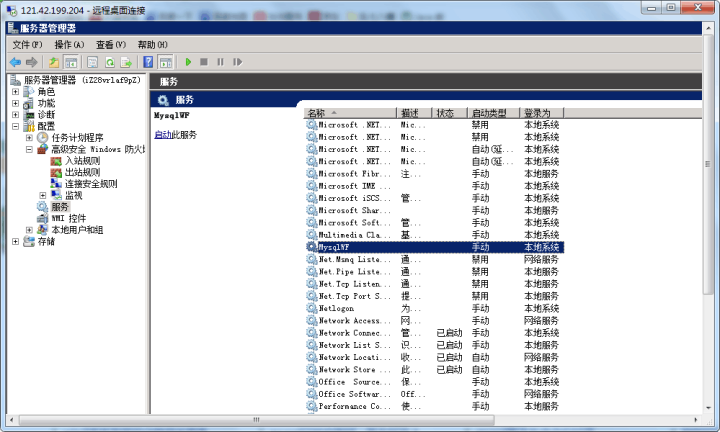This screenshot has height=432, width=720.
Task: Select 出站规则 in the tree
Action: pyautogui.click(x=83, y=172)
